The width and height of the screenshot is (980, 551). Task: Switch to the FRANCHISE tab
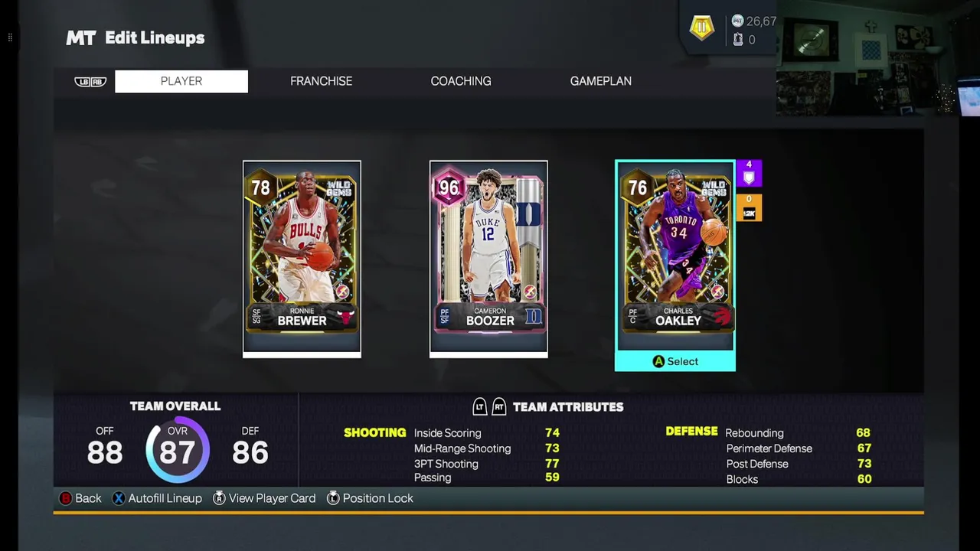coord(321,81)
